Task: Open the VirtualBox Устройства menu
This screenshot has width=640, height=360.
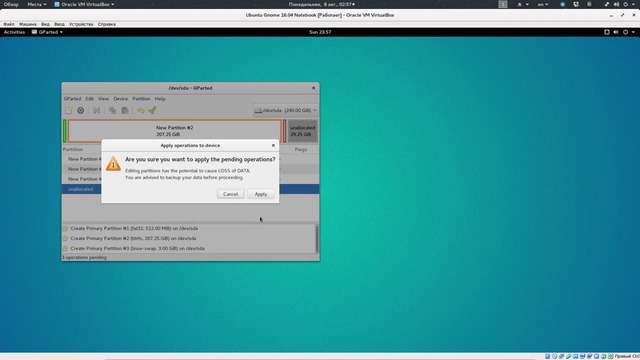Action: click(x=81, y=24)
